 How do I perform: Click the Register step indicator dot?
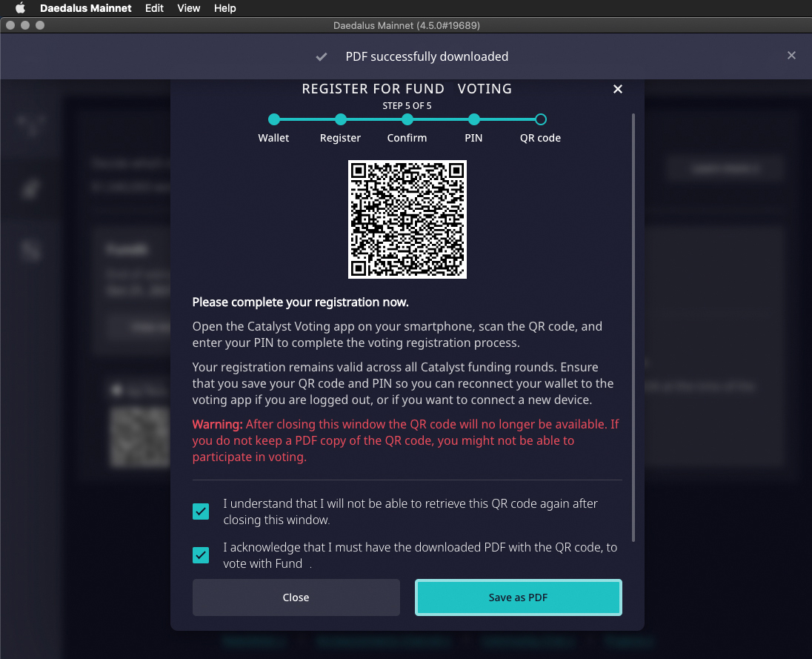pos(341,119)
